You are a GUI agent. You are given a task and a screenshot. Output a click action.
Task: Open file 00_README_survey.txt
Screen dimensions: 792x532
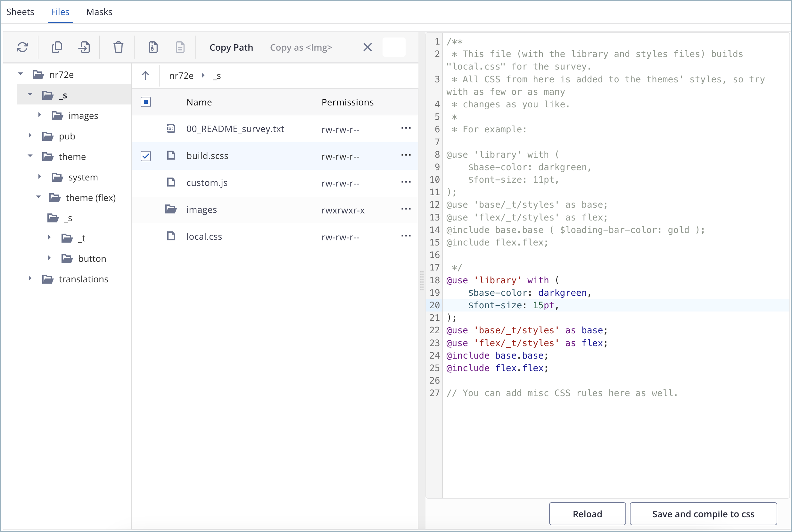tap(235, 129)
